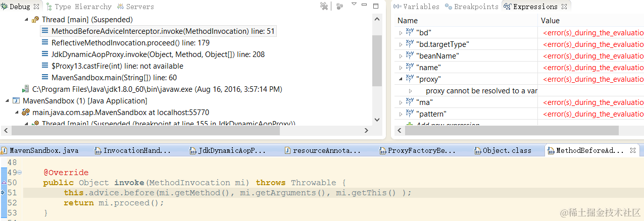Click the Java Application launch icon of MavenSandbox (1)
This screenshot has height=221, width=644.
click(x=16, y=101)
